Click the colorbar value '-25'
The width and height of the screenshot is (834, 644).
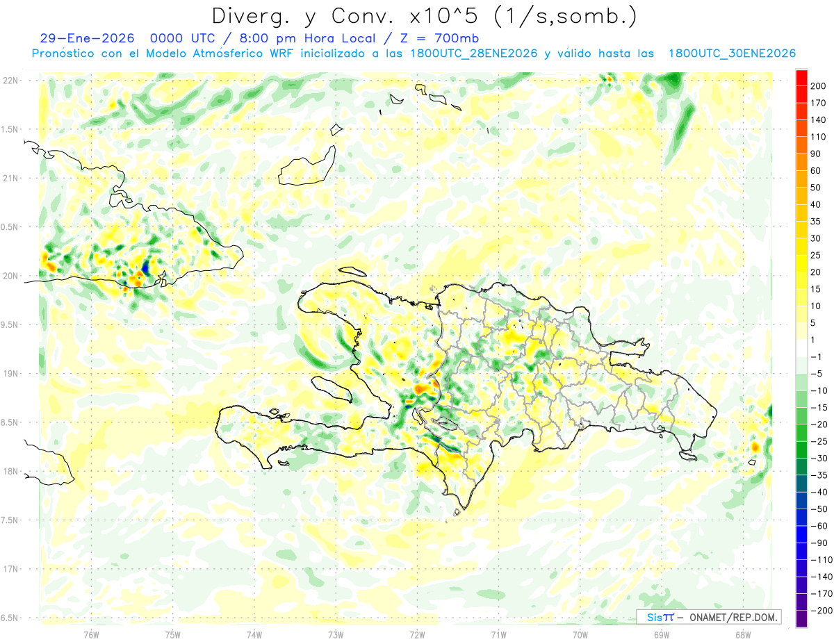click(821, 441)
